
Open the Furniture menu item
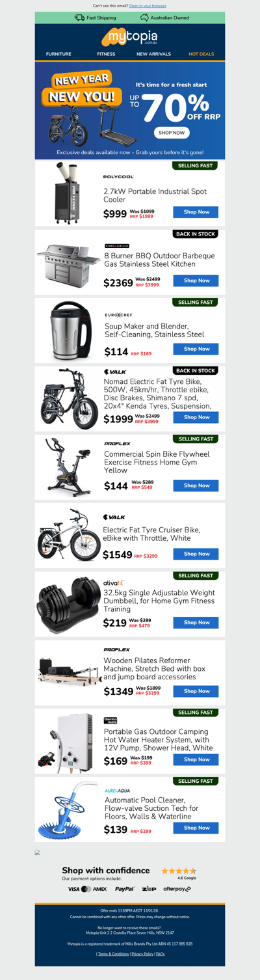[58, 54]
